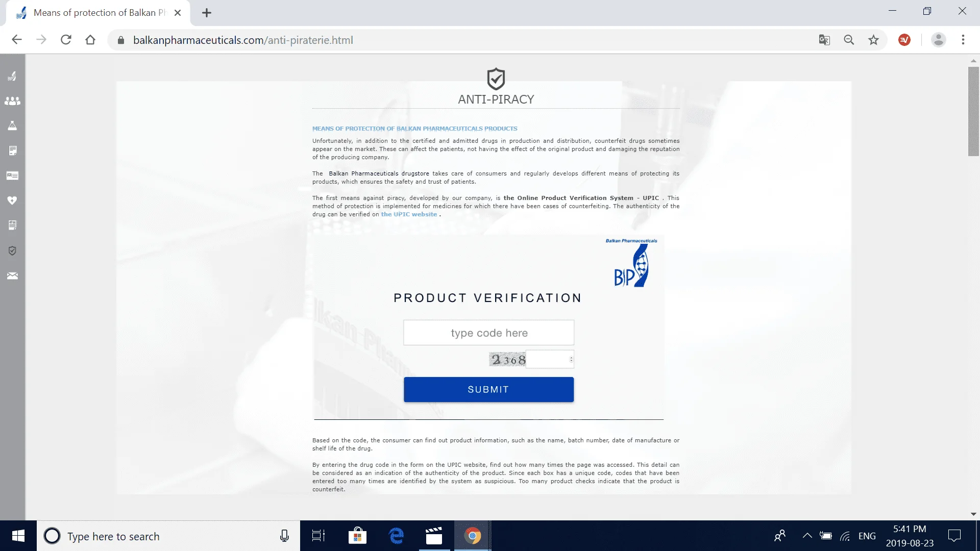The width and height of the screenshot is (980, 551).
Task: Click the ANTI-PIRACY title text
Action: [496, 99]
